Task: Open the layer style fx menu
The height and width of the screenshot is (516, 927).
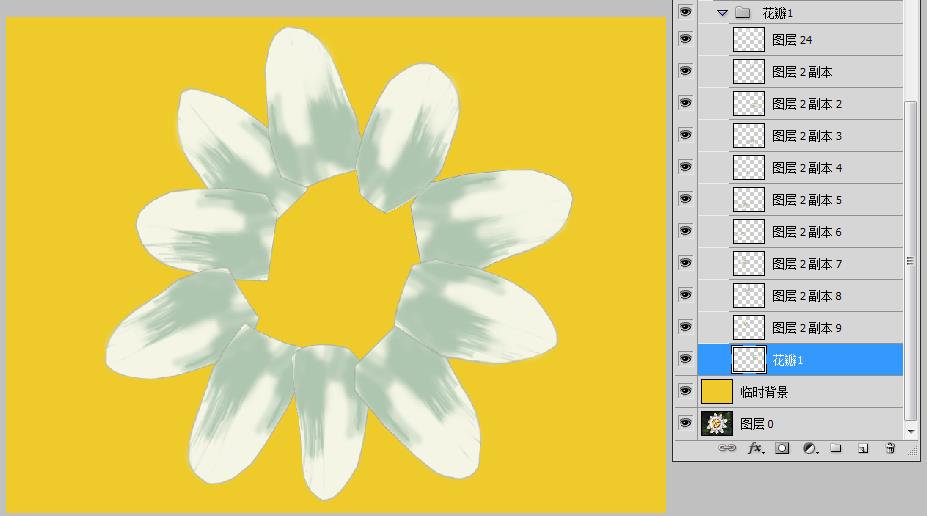Action: click(755, 449)
